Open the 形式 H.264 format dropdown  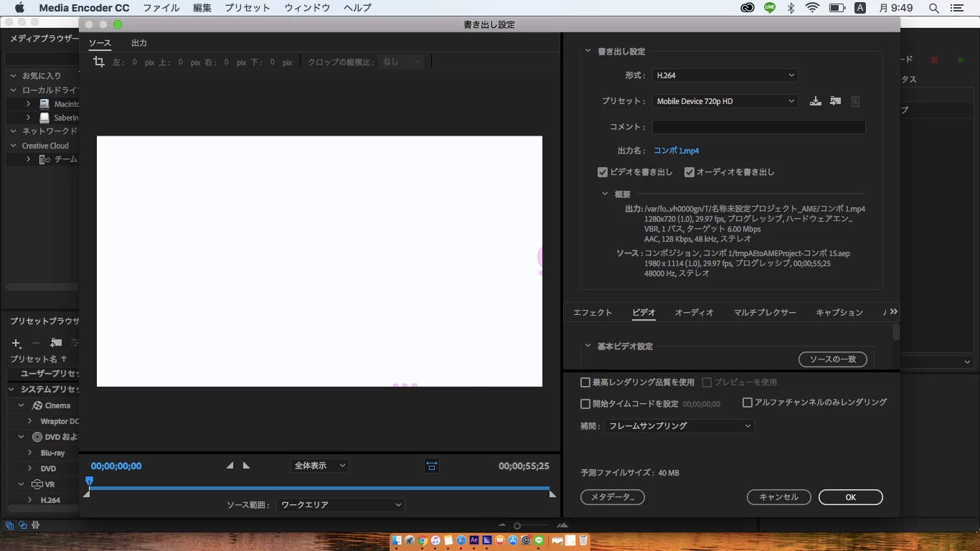tap(725, 75)
